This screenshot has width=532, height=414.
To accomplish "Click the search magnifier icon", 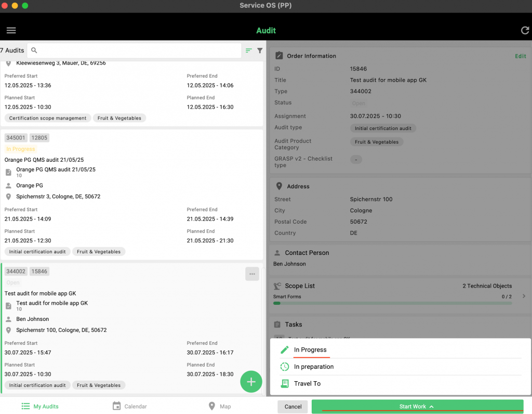I will click(x=34, y=50).
